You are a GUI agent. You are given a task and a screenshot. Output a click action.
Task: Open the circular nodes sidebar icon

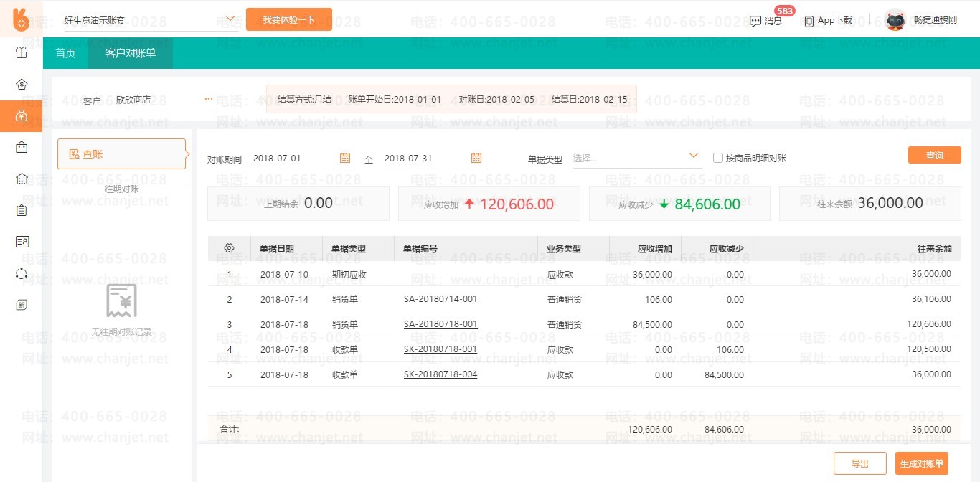coord(22,273)
